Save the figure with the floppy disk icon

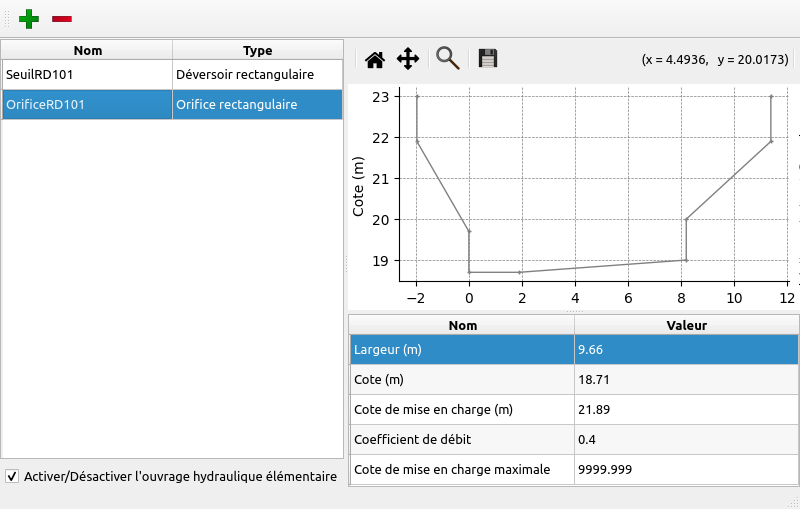click(488, 59)
